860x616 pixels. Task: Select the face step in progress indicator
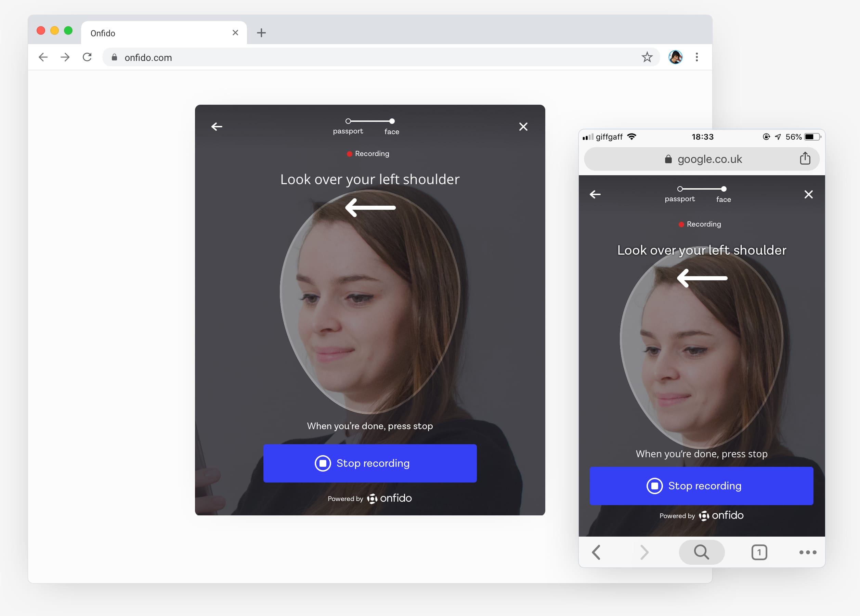(391, 121)
